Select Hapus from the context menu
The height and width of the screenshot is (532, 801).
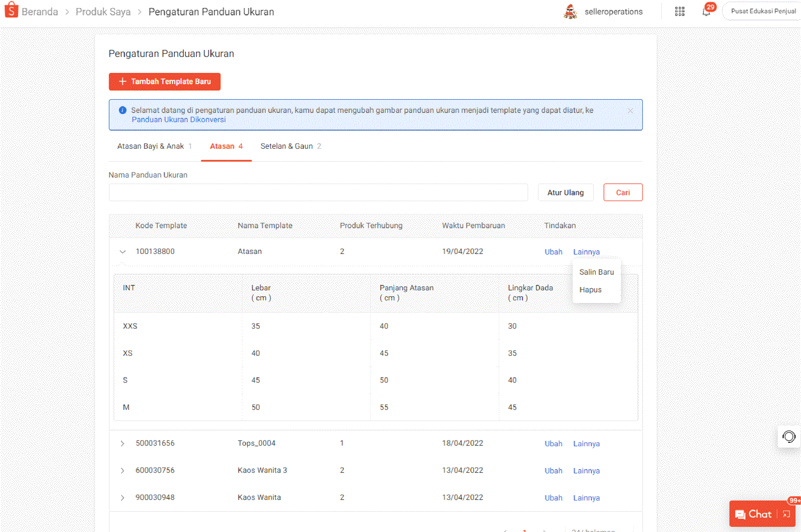click(590, 289)
